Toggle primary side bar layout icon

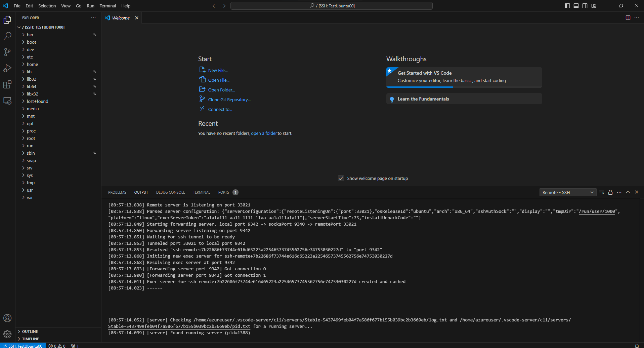(x=567, y=6)
